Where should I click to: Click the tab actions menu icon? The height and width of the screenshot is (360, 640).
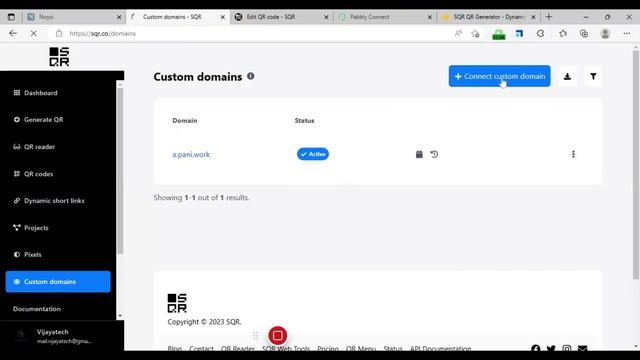(11, 17)
